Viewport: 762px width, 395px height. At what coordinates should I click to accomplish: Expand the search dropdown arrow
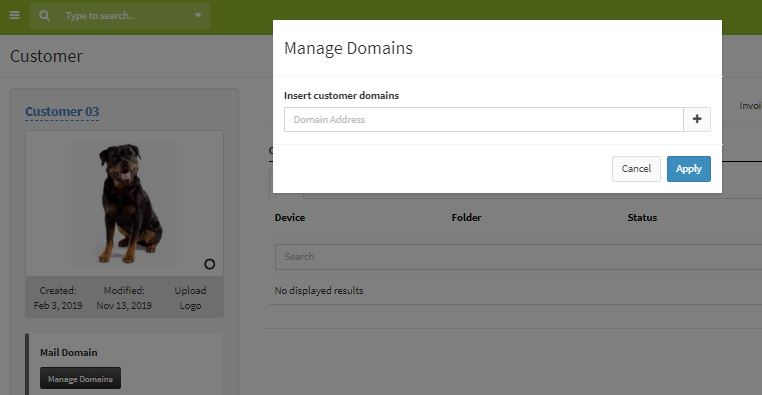click(x=198, y=16)
